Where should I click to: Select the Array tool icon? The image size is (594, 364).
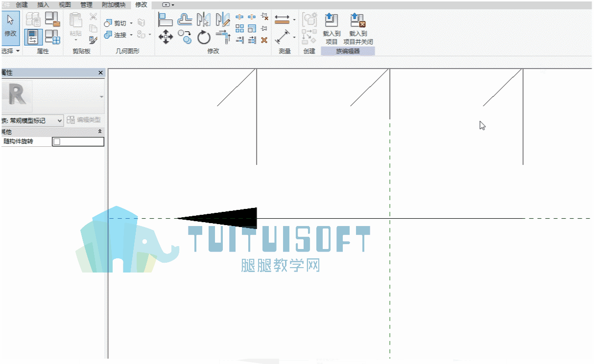[239, 28]
